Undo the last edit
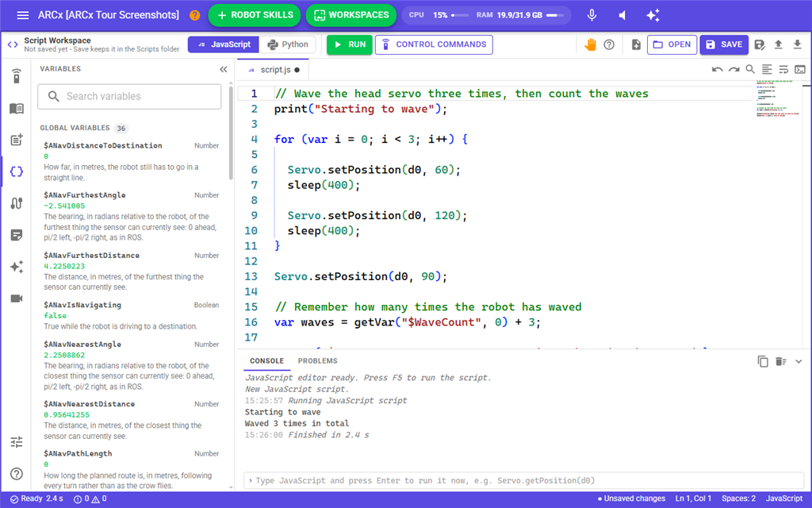The height and width of the screenshot is (508, 812). (717, 70)
